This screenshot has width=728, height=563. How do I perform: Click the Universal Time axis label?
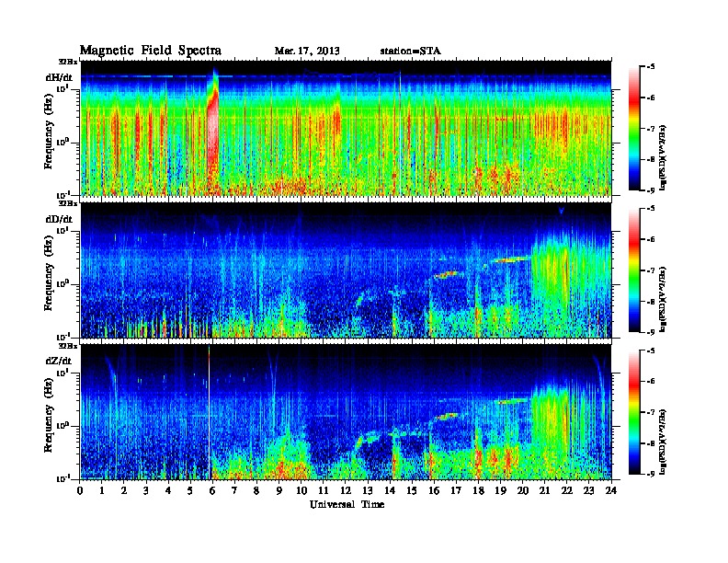pos(347,504)
